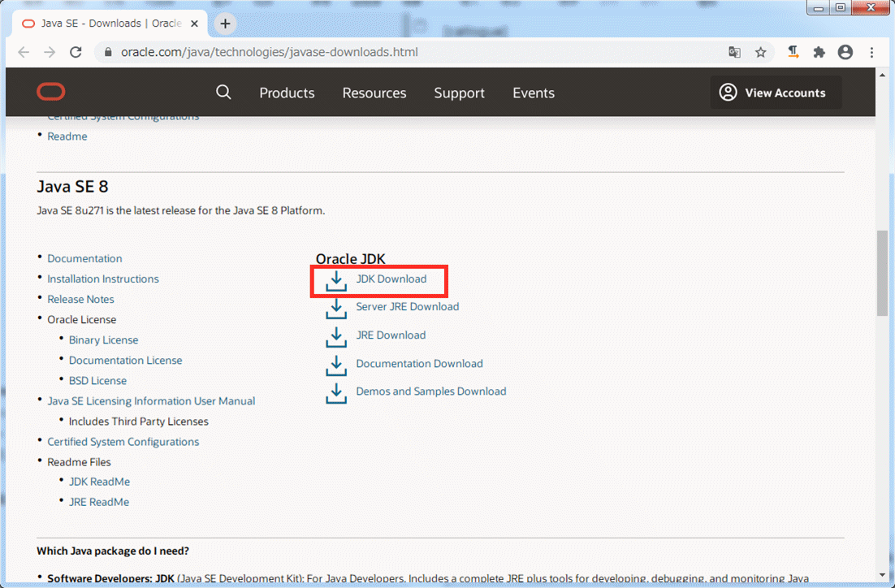Close the Java SE Downloads tab

tap(194, 24)
